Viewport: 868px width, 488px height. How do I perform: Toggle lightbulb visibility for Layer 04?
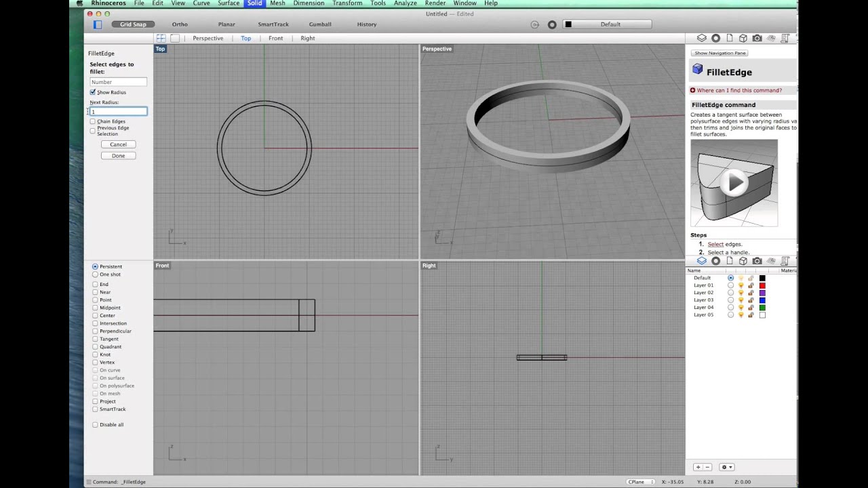(x=741, y=308)
